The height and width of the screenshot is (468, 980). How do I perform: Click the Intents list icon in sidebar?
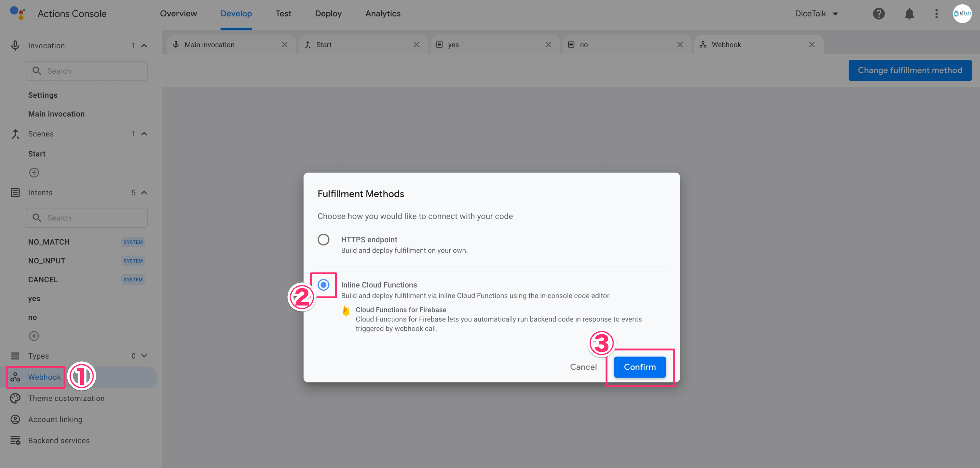click(15, 193)
